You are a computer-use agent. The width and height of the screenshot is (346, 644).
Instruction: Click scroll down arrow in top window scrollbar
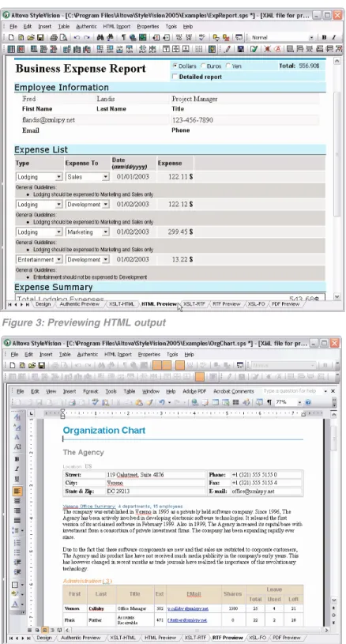click(x=337, y=296)
